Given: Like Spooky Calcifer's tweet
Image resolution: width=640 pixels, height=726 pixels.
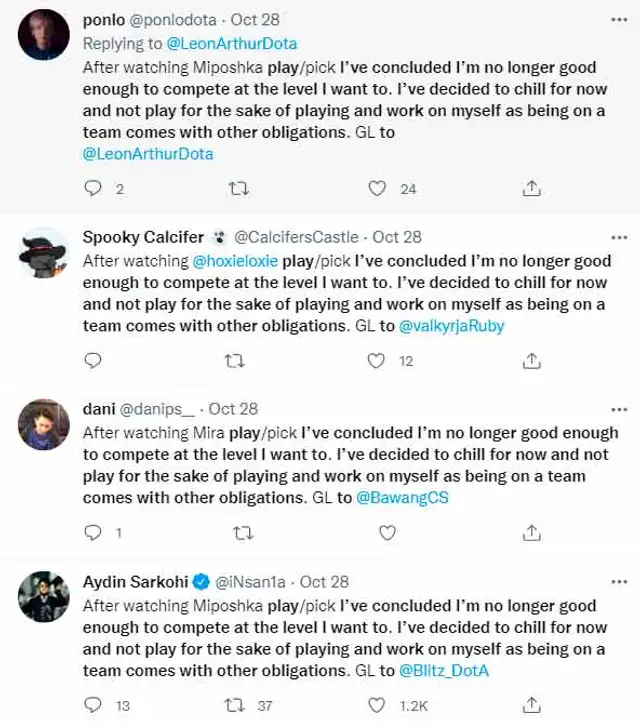Looking at the screenshot, I should [x=377, y=361].
